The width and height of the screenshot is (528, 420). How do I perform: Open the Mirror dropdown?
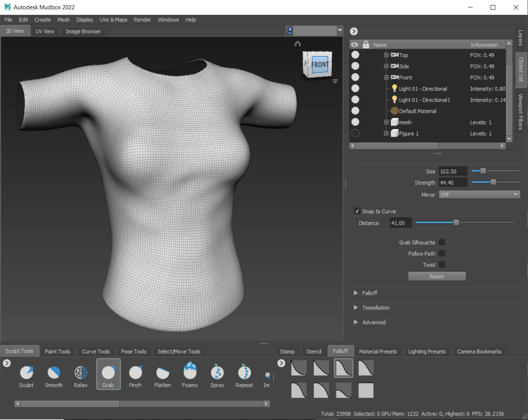[479, 195]
